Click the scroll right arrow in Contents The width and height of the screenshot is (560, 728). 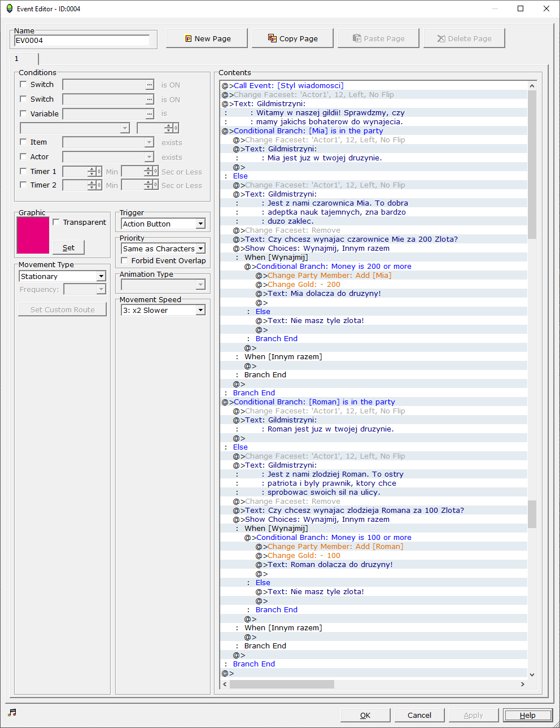click(523, 684)
